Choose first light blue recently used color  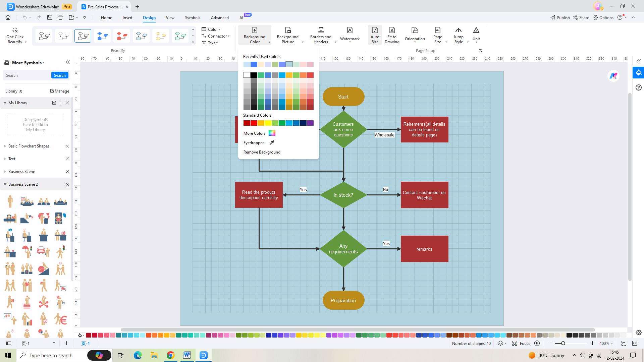pyautogui.click(x=247, y=64)
